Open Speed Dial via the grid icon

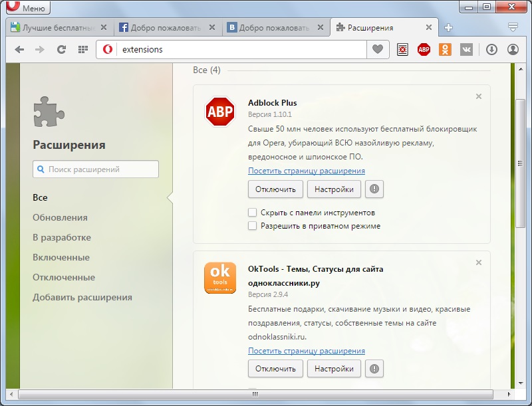(x=81, y=49)
